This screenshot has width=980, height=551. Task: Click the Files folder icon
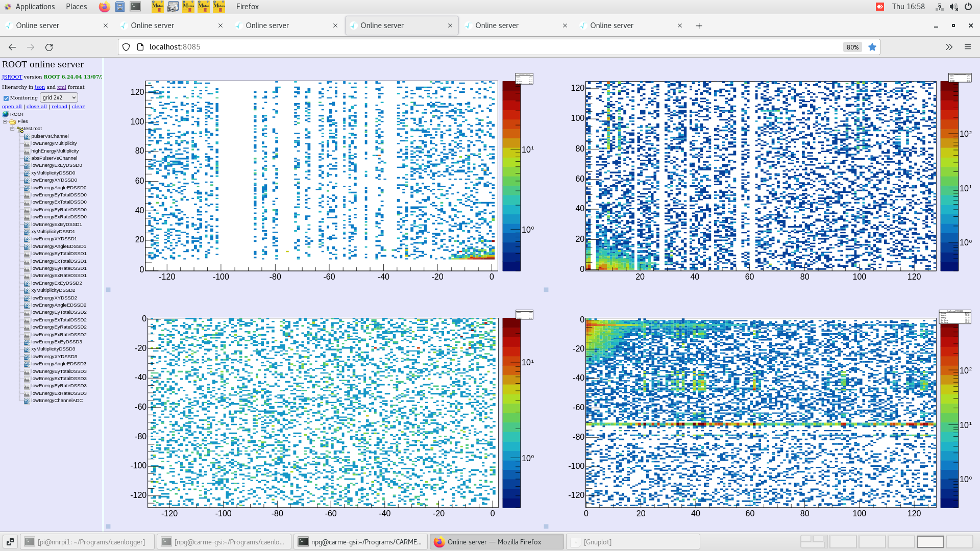[12, 121]
